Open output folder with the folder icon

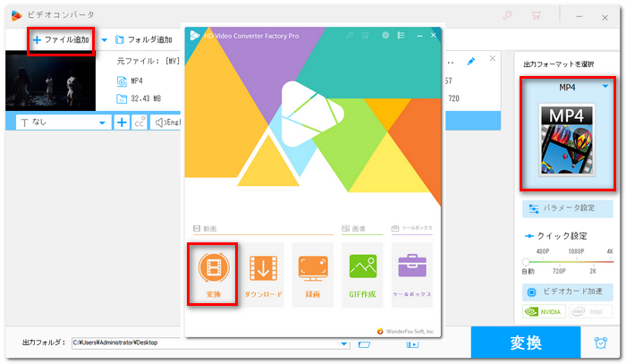(364, 344)
